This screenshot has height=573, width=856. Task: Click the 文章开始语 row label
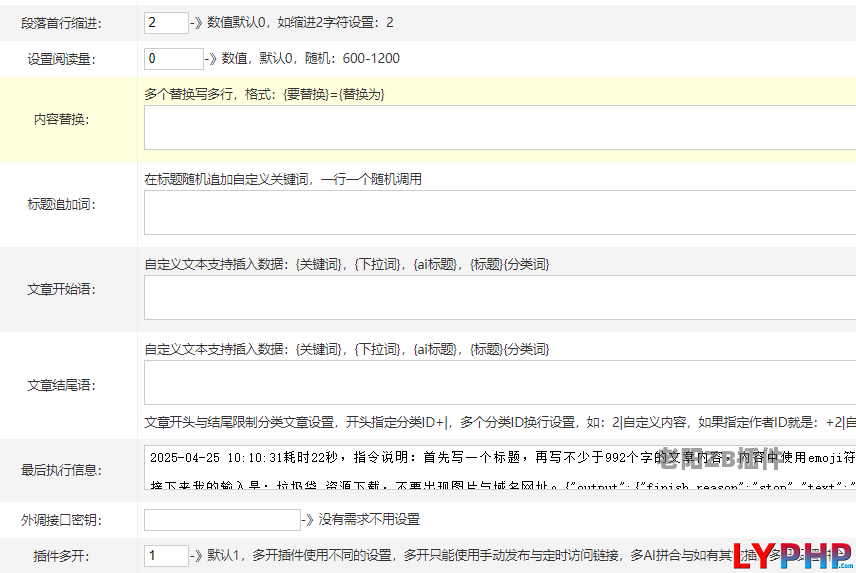pos(61,289)
